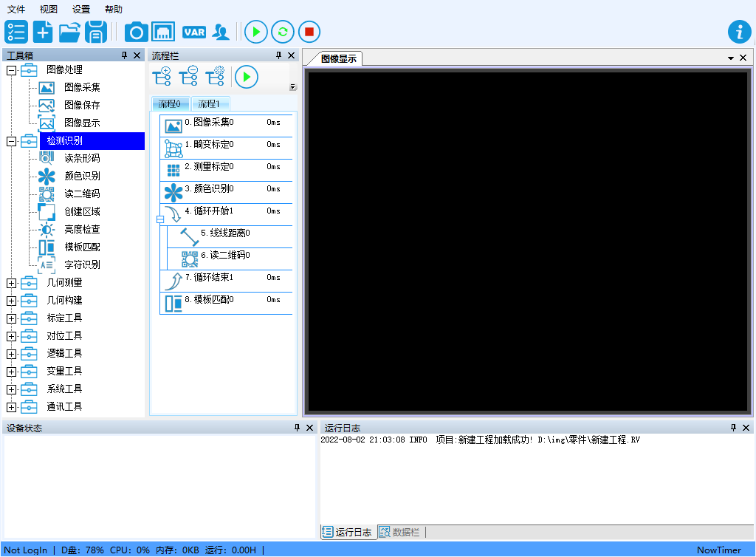Switch to 流程1 tab

click(x=209, y=103)
